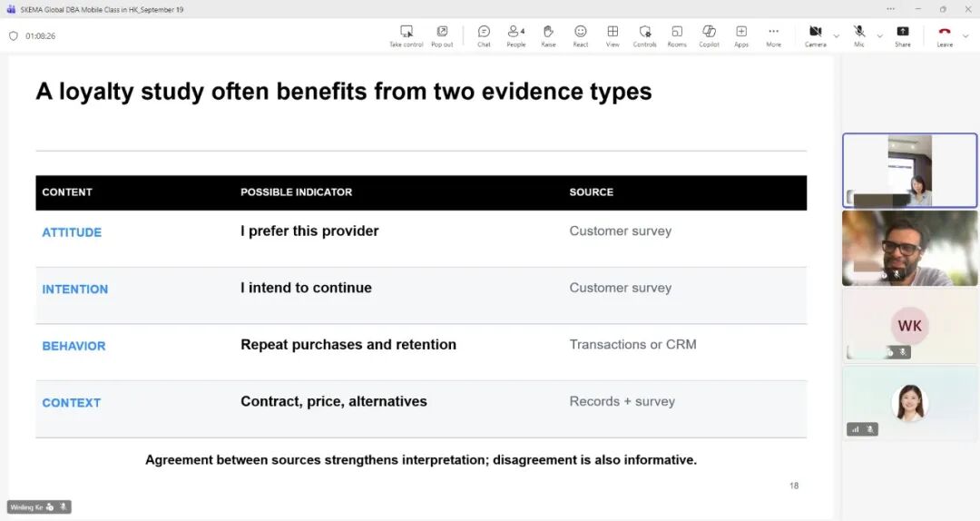Toggle the Camera on

(x=815, y=35)
